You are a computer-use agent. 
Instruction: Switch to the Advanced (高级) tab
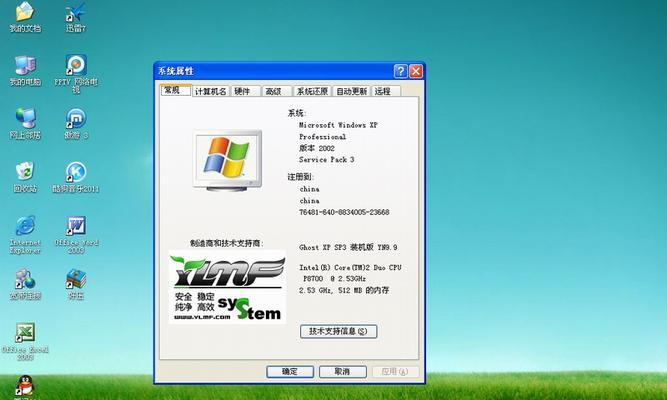[276, 91]
